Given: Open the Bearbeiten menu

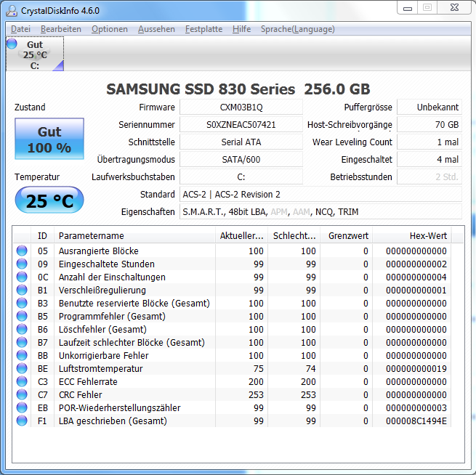Looking at the screenshot, I should click(61, 29).
